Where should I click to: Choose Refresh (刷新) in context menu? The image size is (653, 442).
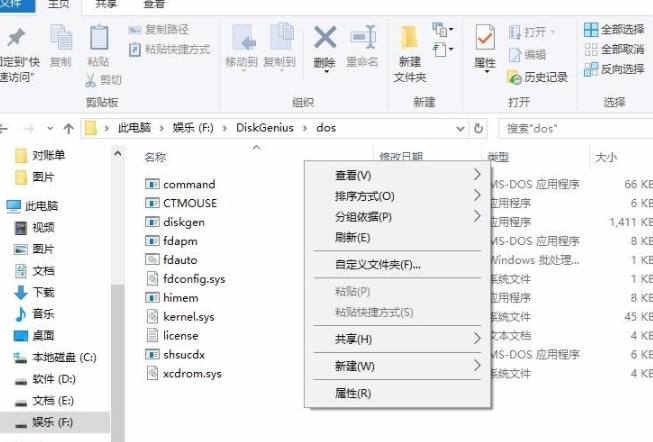[398, 238]
